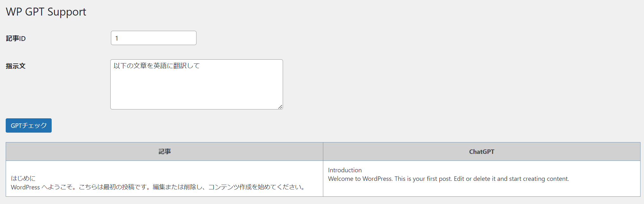Click the WordPress へようこそ article line
The width and height of the screenshot is (644, 204).
158,187
